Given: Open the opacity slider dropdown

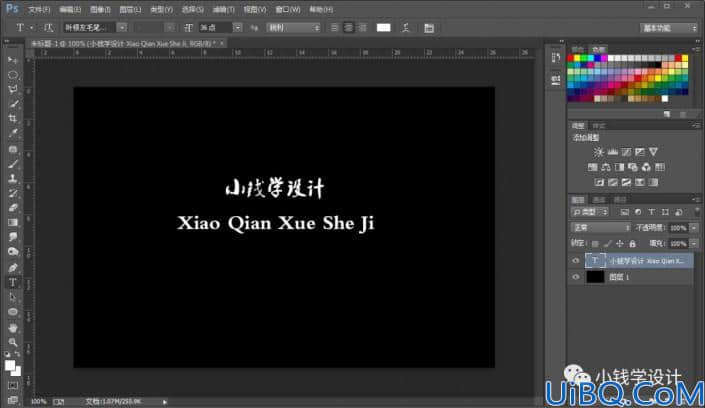Looking at the screenshot, I should pos(694,228).
